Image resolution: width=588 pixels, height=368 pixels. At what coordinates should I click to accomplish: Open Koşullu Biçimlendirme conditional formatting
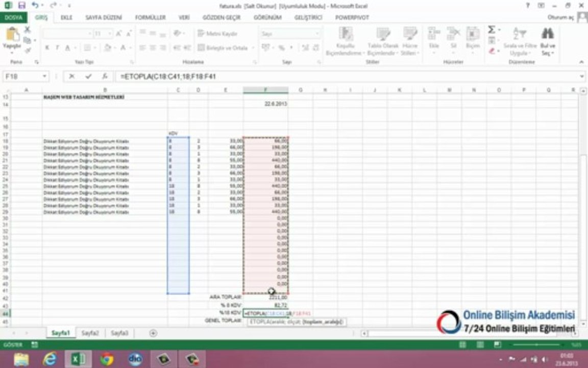345,41
